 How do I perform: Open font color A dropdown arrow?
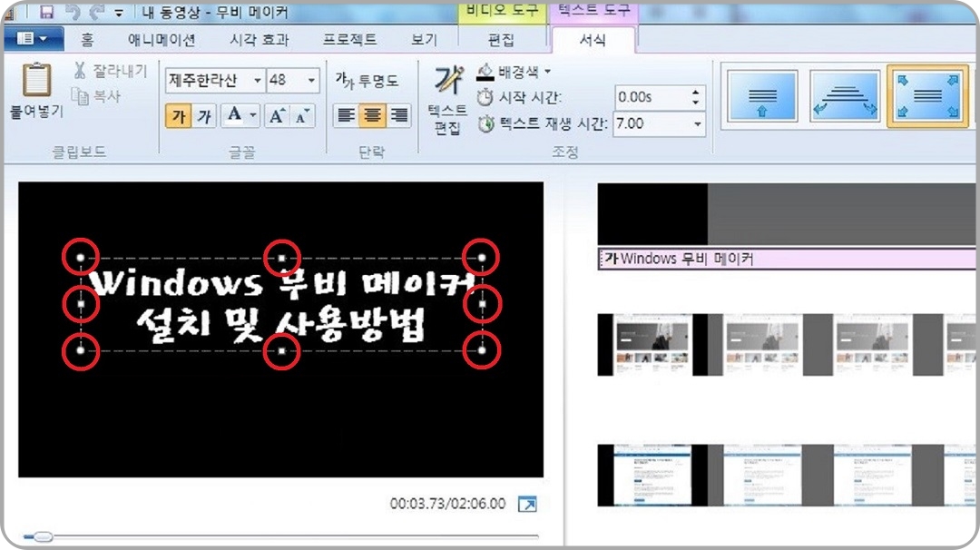tap(253, 115)
